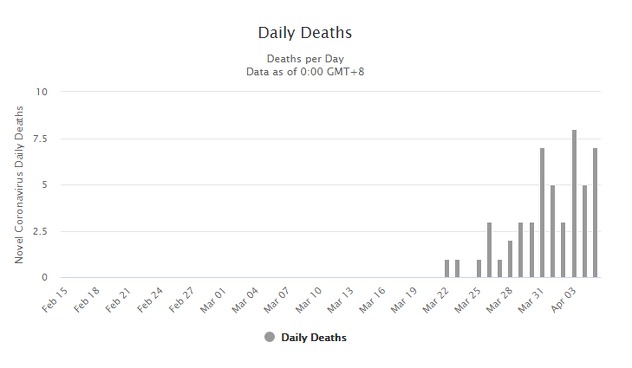The height and width of the screenshot is (368, 632).
Task: Click the Feb 15 x-axis label
Action: 55,299
